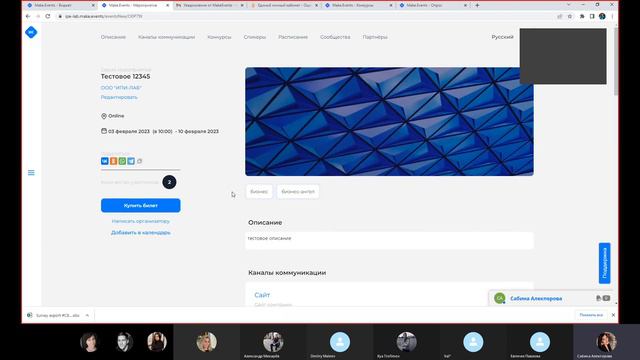The height and width of the screenshot is (360, 640).
Task: Switch to the Единый личный кабинет tab
Action: [x=283, y=5]
